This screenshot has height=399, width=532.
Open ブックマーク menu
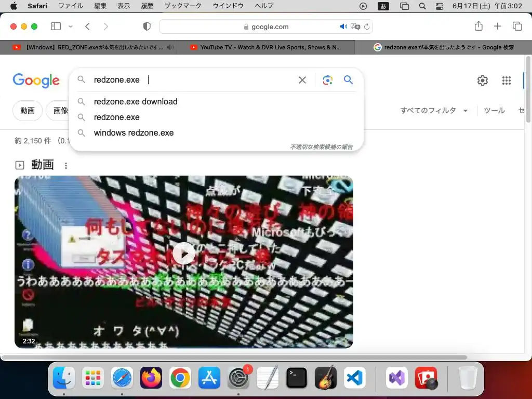click(x=183, y=6)
